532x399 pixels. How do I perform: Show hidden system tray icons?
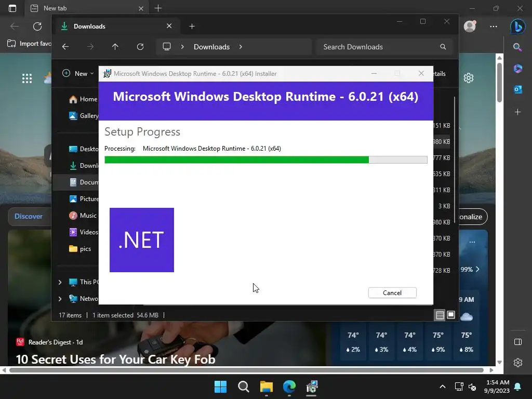click(x=443, y=387)
